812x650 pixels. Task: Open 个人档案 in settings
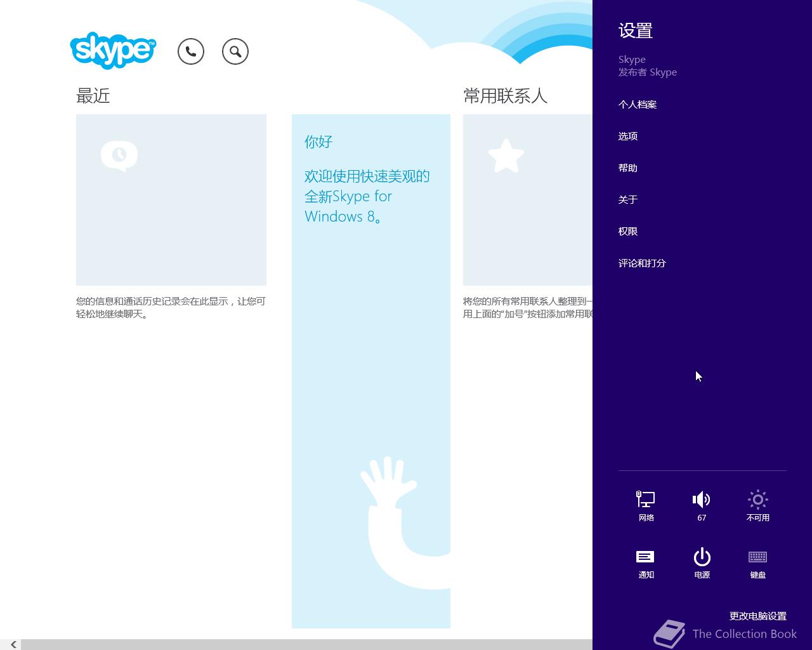638,105
